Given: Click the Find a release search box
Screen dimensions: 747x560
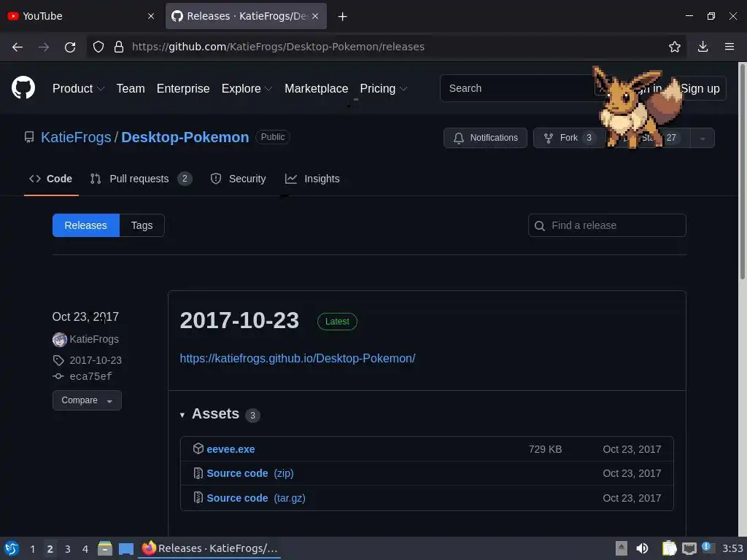Looking at the screenshot, I should click(607, 225).
